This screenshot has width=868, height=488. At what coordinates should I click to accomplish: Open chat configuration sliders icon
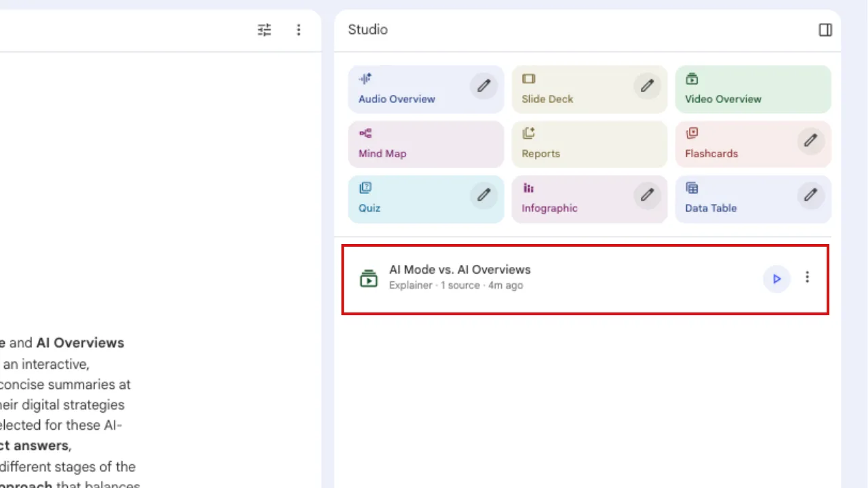264,30
